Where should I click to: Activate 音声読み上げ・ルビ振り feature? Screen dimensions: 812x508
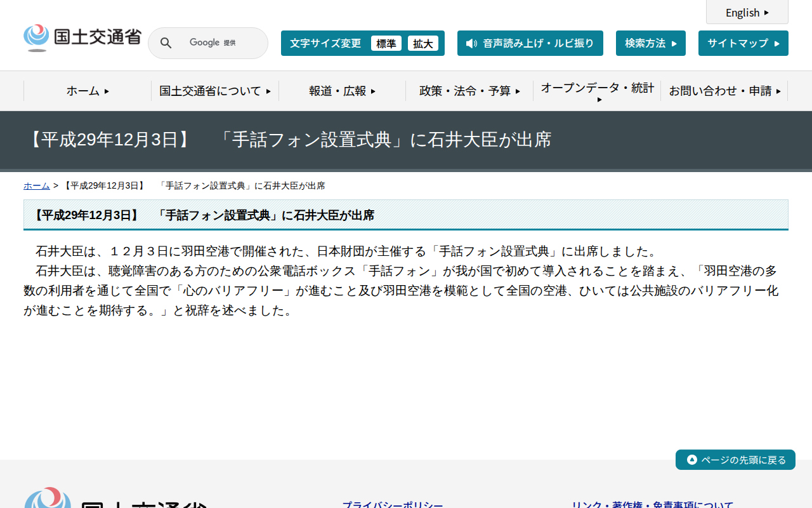530,43
